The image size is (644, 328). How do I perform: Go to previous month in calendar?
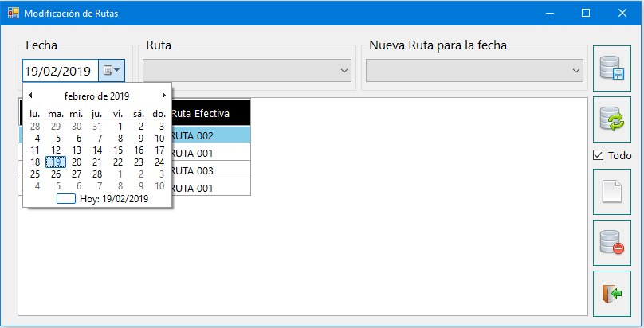click(30, 96)
